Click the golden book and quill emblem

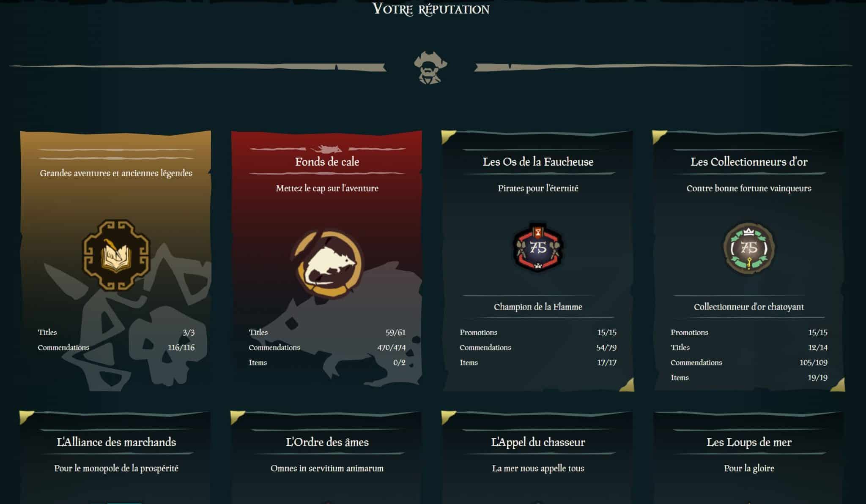(116, 255)
